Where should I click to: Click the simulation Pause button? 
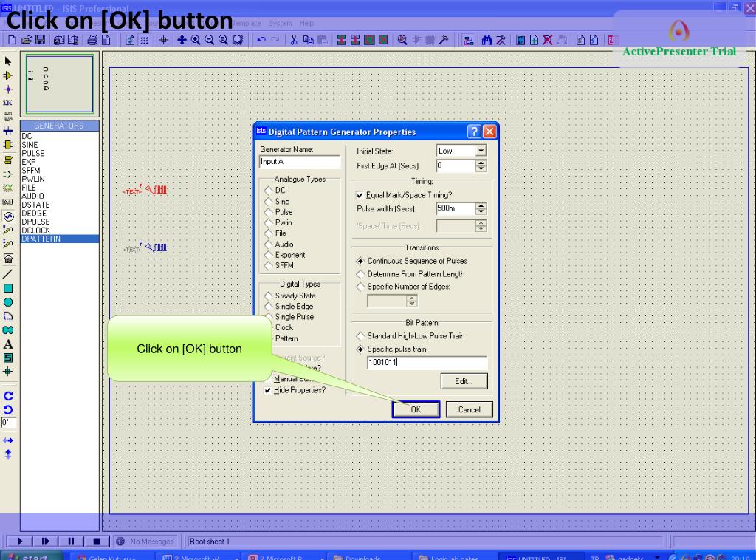point(71,542)
